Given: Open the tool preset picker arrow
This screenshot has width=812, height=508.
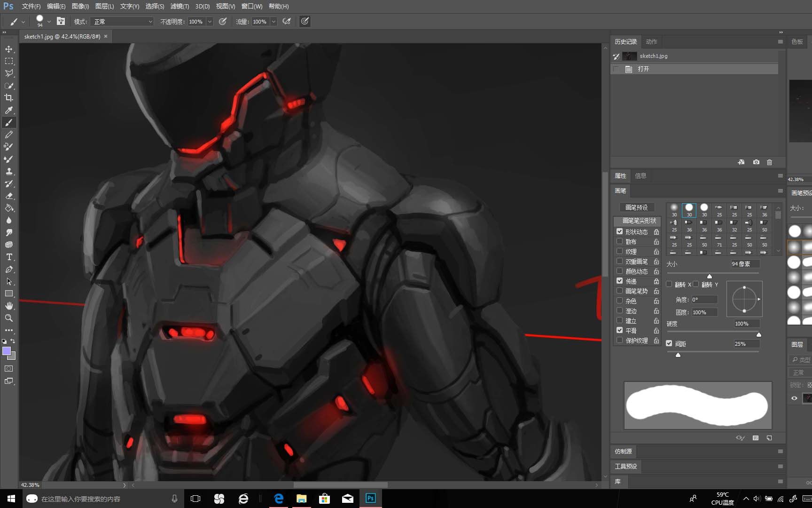Looking at the screenshot, I should pyautogui.click(x=23, y=22).
